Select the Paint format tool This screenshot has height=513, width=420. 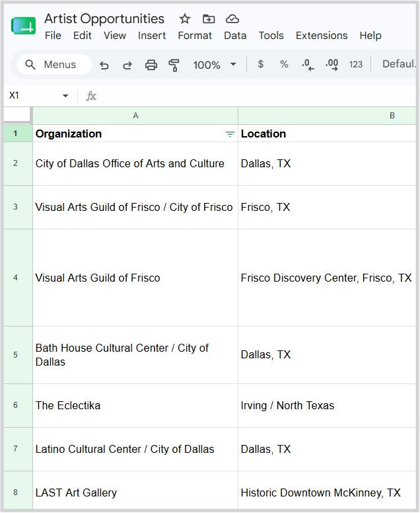(174, 65)
